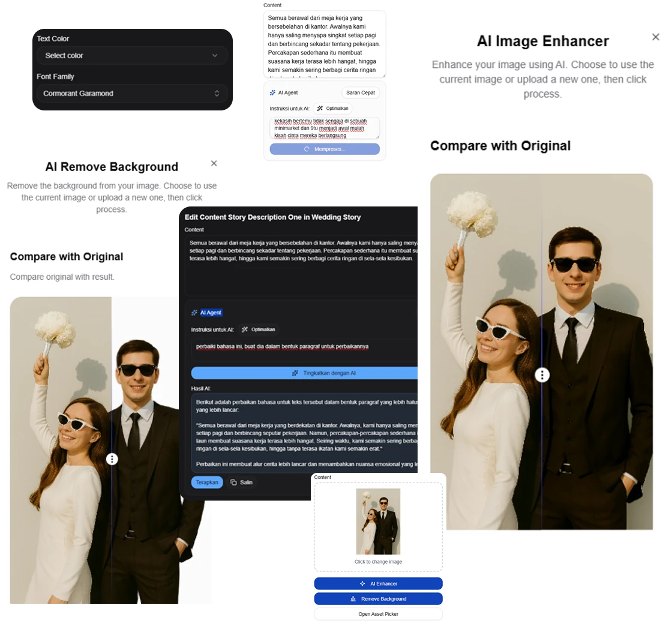Click the thumbnail to change image

378,521
